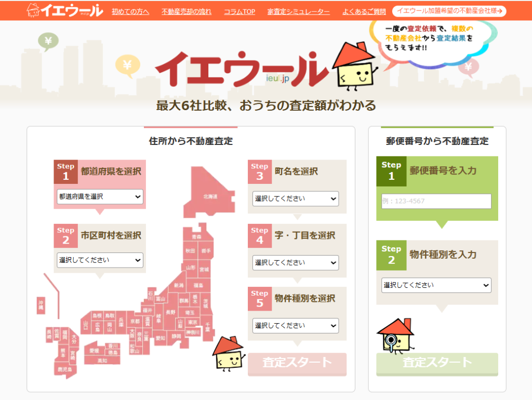Click the イエウール logo in header
Screen dimensions: 532x400
point(65,10)
